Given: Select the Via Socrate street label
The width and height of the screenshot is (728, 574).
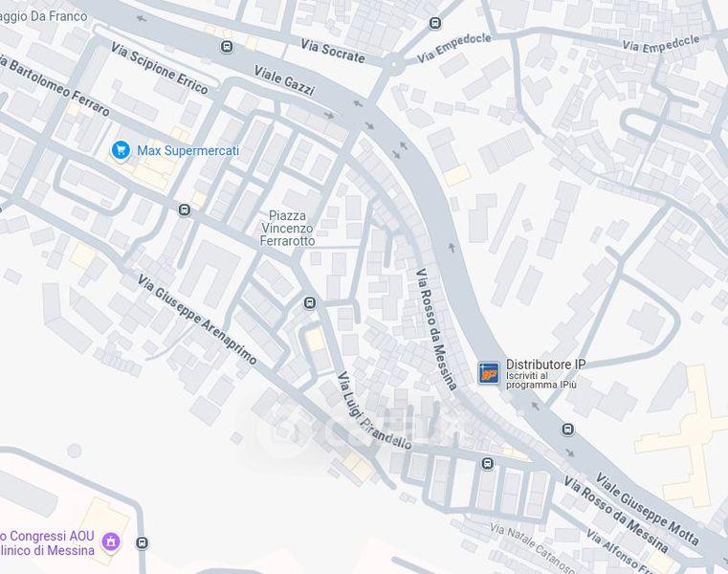Looking at the screenshot, I should point(333,52).
